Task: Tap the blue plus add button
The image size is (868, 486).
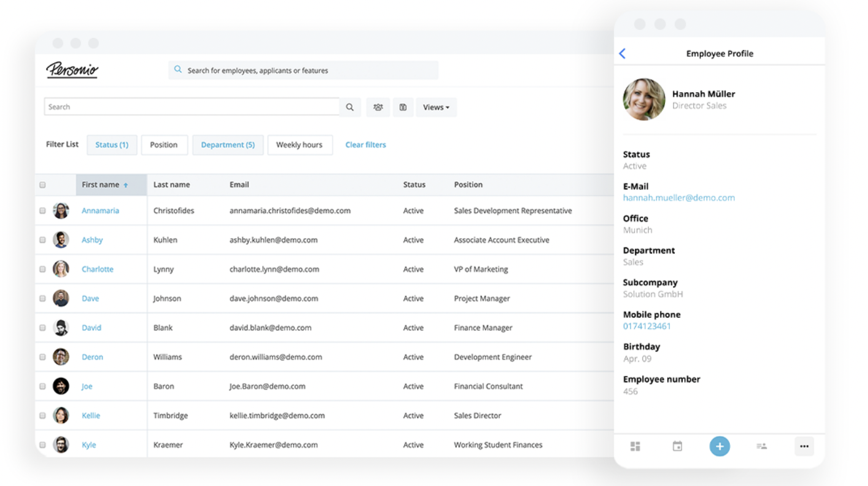Action: 719,446
